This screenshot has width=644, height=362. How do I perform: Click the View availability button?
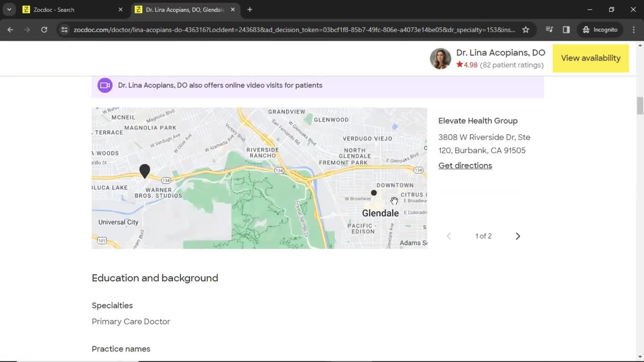(x=591, y=58)
